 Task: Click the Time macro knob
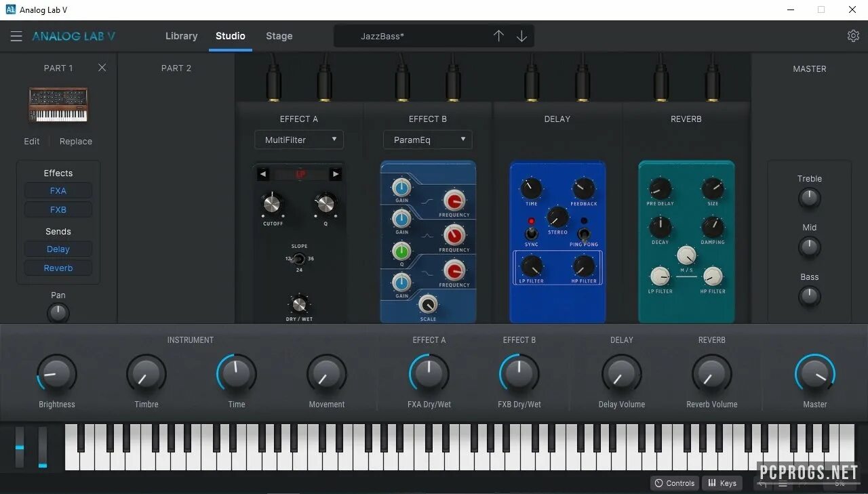[x=237, y=374]
